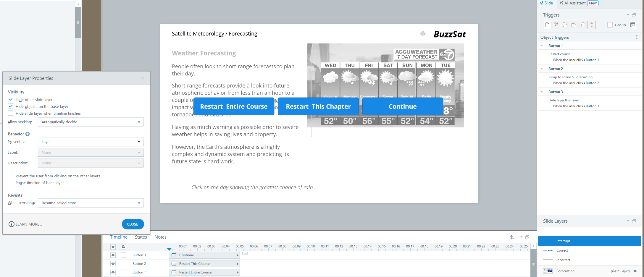Undock the Timeline panel
Screen dimensions: 644x277
point(527,237)
